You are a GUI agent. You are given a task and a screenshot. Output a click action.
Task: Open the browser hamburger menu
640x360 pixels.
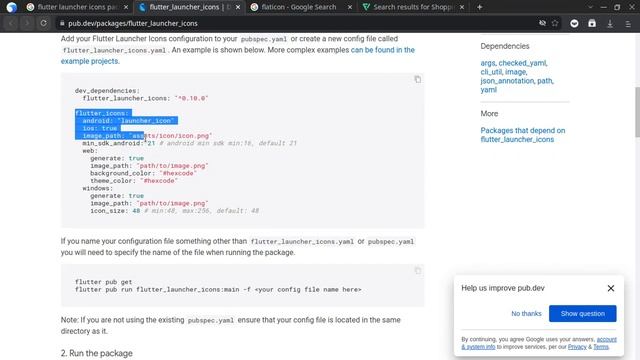coord(628,24)
